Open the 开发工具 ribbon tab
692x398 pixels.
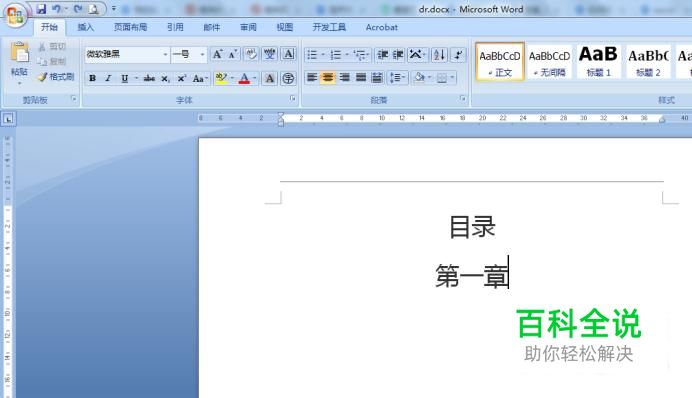[329, 27]
